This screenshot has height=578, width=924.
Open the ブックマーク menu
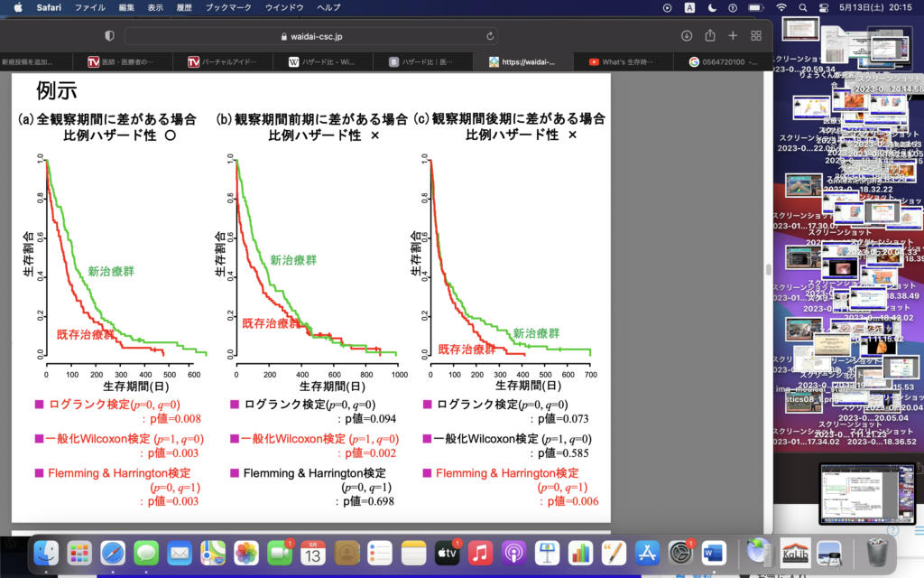(x=228, y=7)
